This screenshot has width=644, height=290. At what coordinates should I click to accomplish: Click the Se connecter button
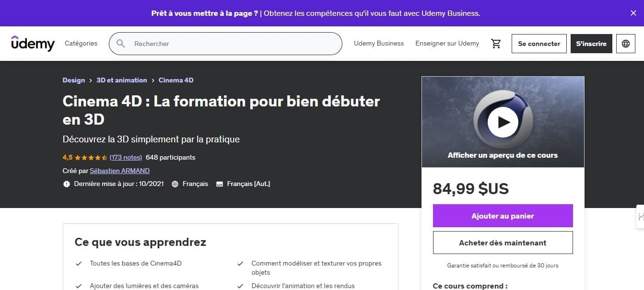point(539,44)
